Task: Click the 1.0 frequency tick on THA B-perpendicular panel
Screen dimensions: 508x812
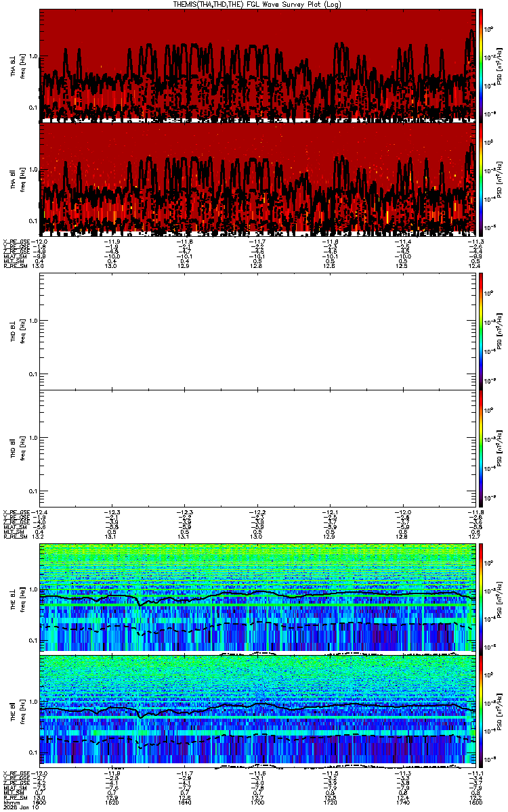Action: pyautogui.click(x=35, y=57)
